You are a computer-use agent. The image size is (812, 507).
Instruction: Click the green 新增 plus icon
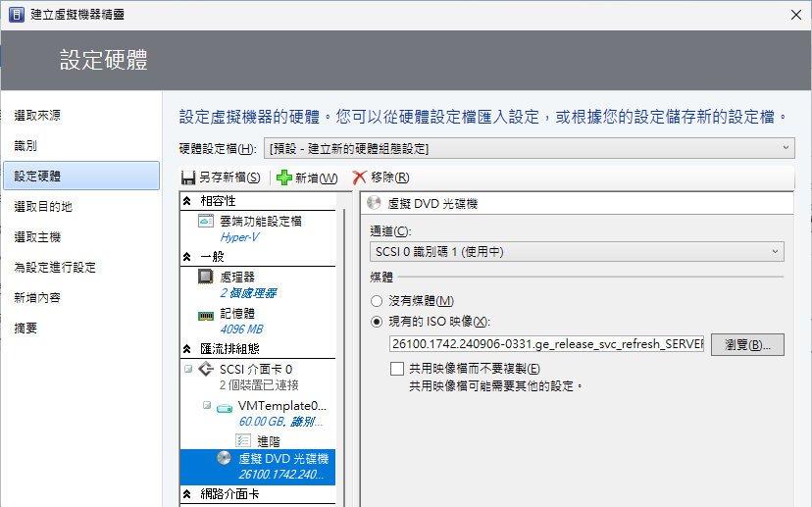click(x=284, y=177)
